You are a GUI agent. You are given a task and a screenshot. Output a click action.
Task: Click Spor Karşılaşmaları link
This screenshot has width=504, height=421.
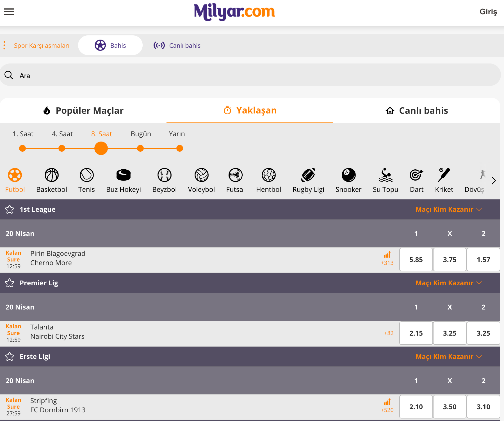pyautogui.click(x=42, y=45)
